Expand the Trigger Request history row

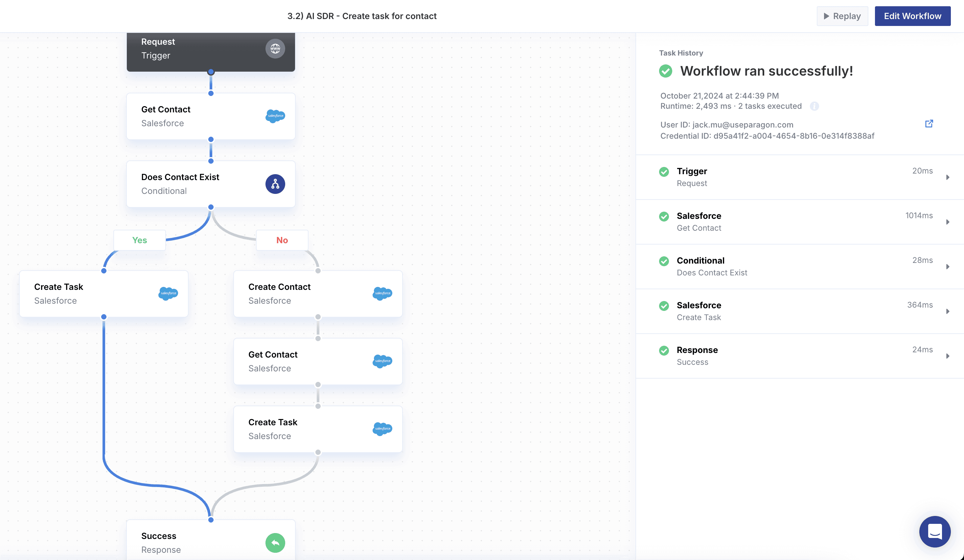point(948,177)
